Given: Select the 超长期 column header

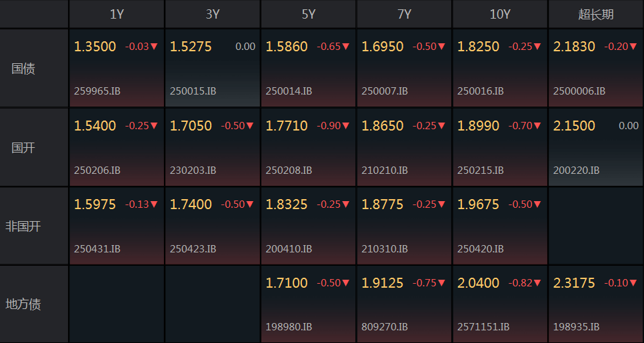Looking at the screenshot, I should [596, 14].
